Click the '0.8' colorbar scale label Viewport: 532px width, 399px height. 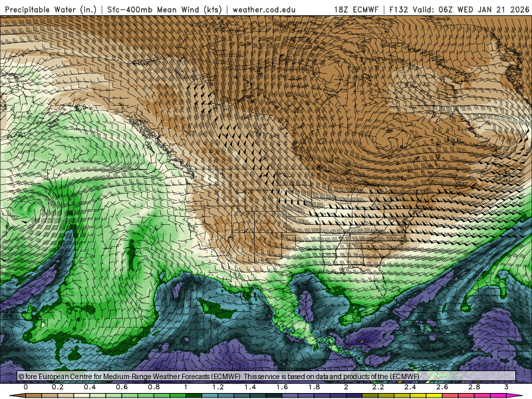click(154, 387)
